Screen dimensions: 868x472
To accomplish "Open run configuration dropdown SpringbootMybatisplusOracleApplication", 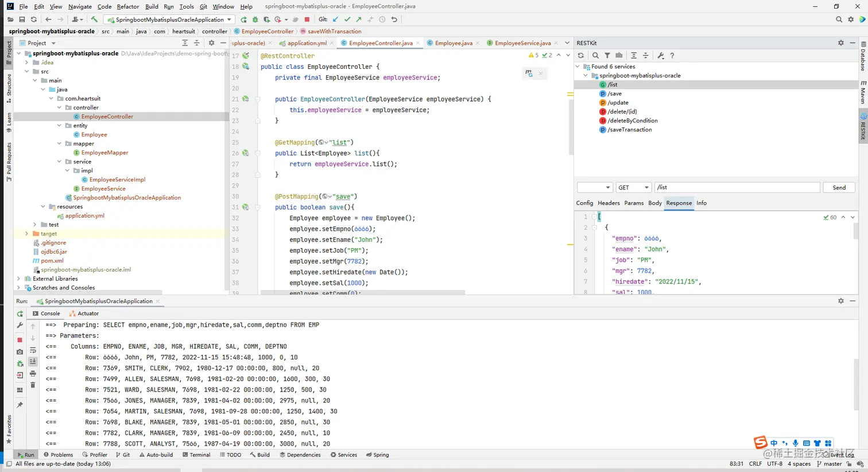I will tap(169, 20).
